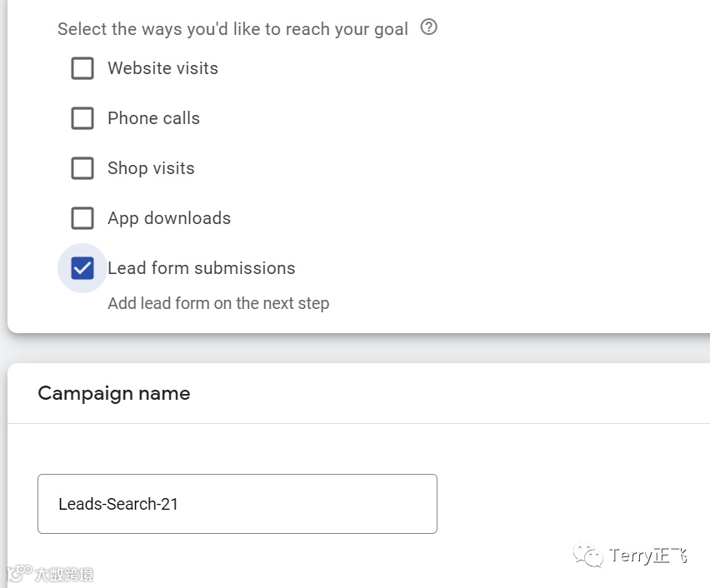Image resolution: width=710 pixels, height=588 pixels.
Task: Click the Website visits label
Action: click(162, 68)
